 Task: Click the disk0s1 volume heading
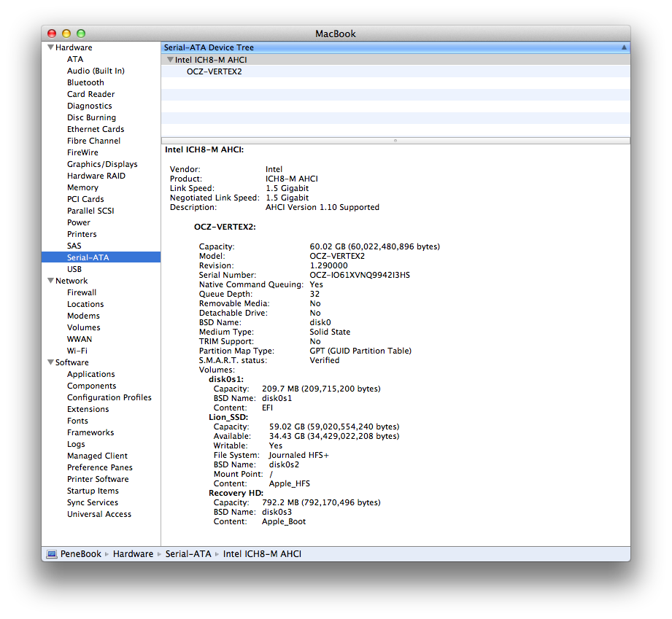[x=226, y=380]
